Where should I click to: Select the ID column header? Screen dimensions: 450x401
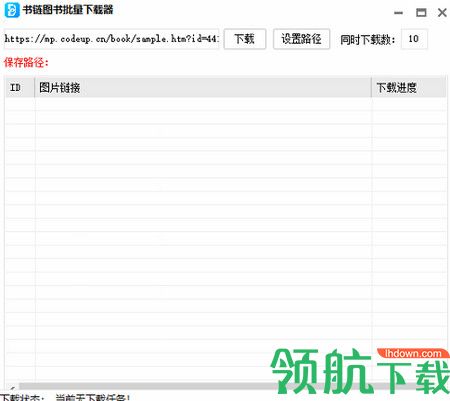click(x=20, y=88)
